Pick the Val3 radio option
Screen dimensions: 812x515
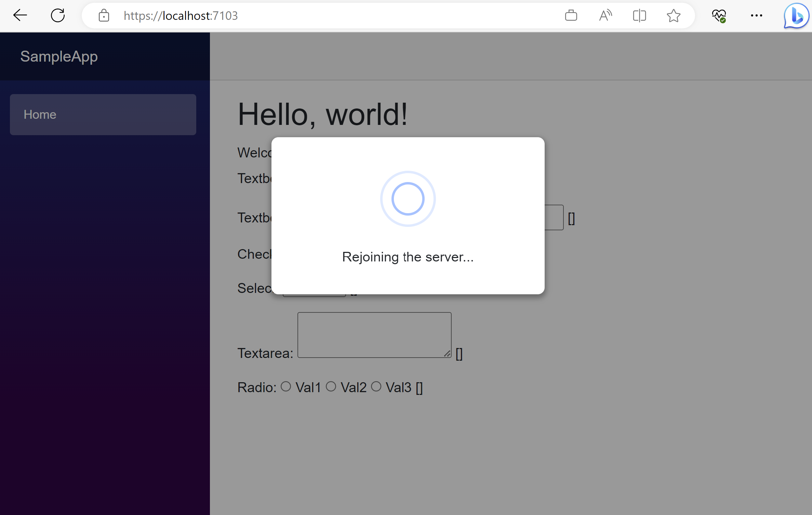[x=377, y=386]
